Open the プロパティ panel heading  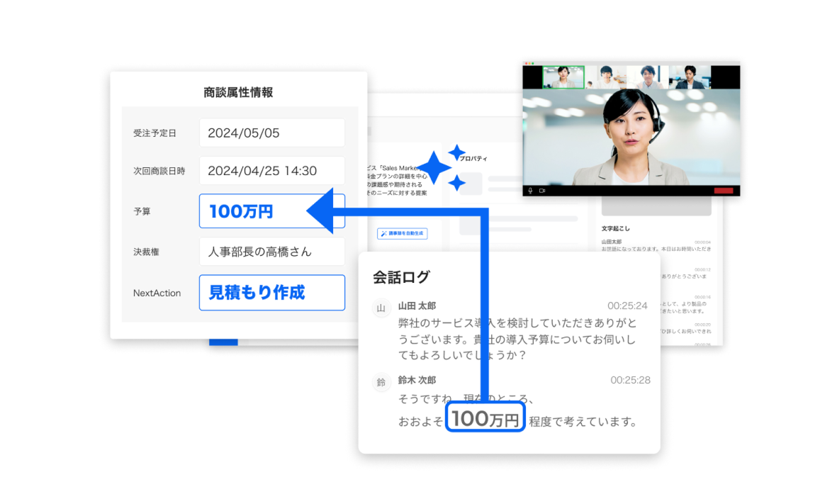click(473, 159)
